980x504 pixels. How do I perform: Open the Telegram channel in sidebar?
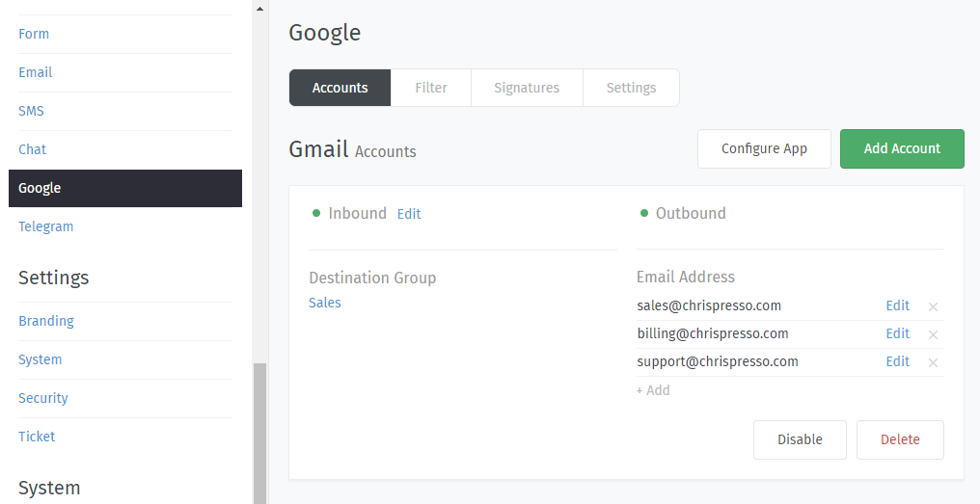tap(45, 226)
